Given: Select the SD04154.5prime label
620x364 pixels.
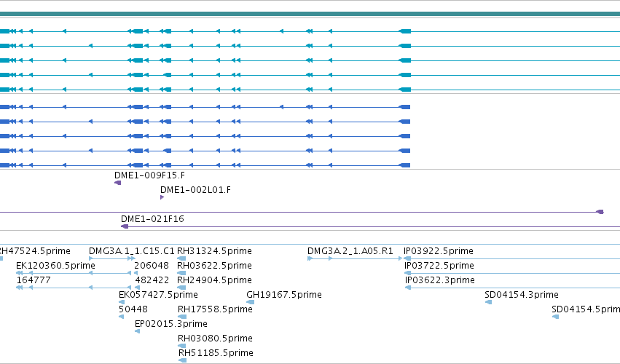Looking at the screenshot, I should pyautogui.click(x=586, y=309).
